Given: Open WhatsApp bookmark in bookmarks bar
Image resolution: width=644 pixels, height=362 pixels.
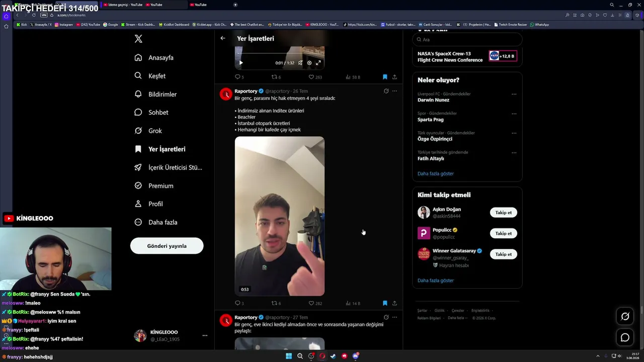Looking at the screenshot, I should (x=539, y=25).
